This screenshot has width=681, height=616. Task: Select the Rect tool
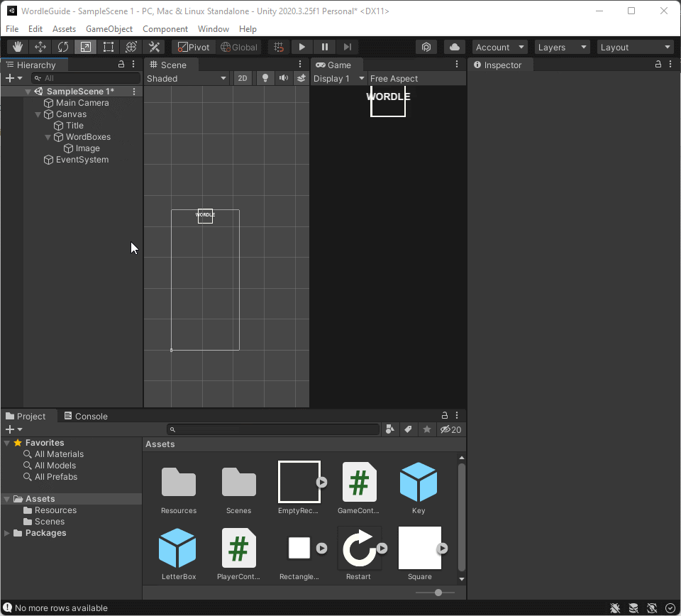[108, 47]
